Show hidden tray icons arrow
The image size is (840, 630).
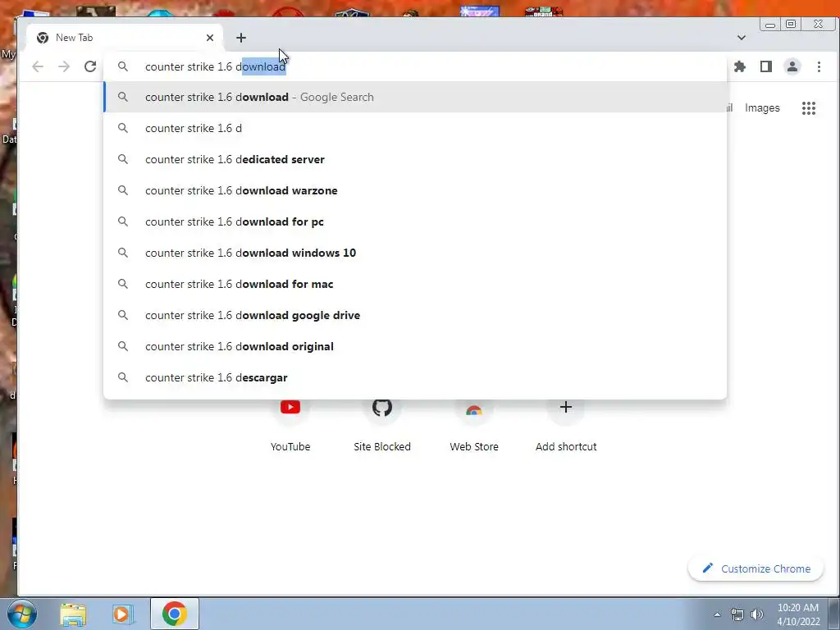point(717,614)
